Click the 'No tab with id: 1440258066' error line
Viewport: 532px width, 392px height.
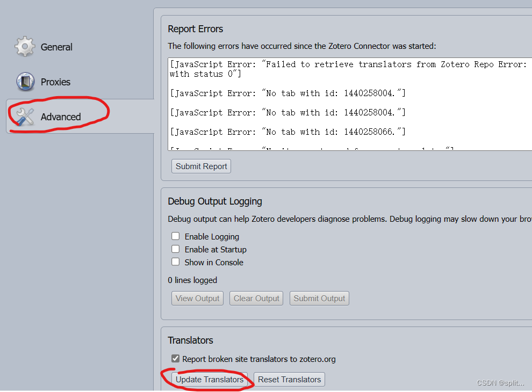point(287,132)
